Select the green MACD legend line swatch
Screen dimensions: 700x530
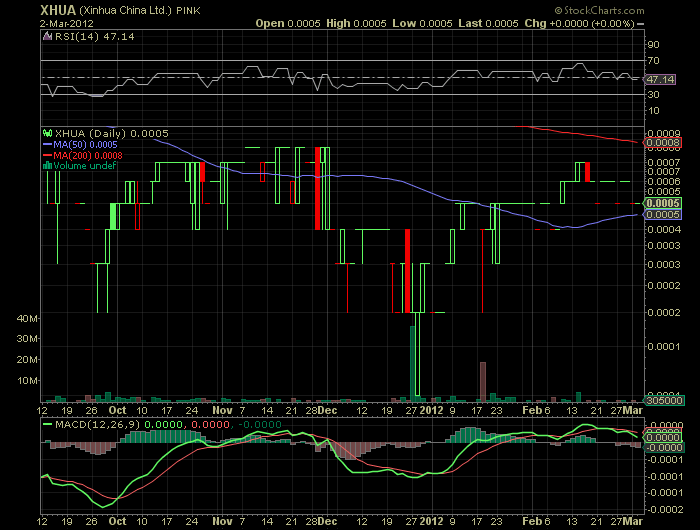pyautogui.click(x=47, y=425)
